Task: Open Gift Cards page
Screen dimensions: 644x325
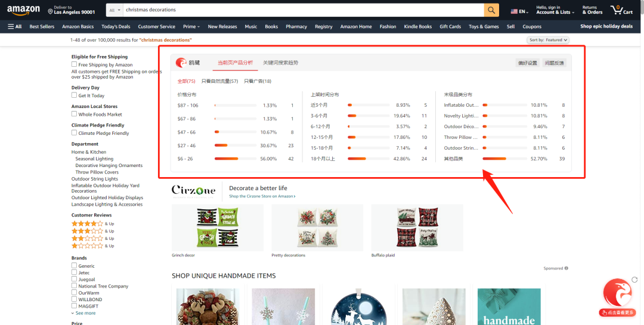Action: [x=450, y=27]
